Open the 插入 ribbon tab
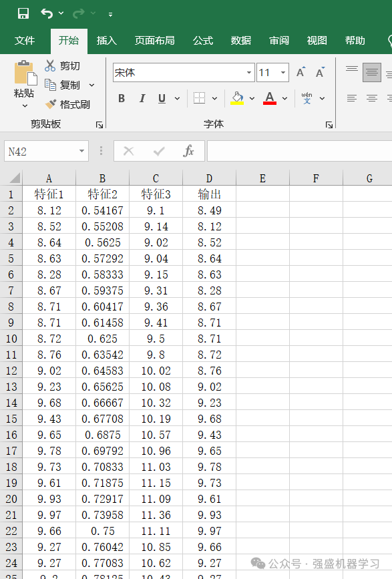The width and height of the screenshot is (392, 579). coord(107,40)
